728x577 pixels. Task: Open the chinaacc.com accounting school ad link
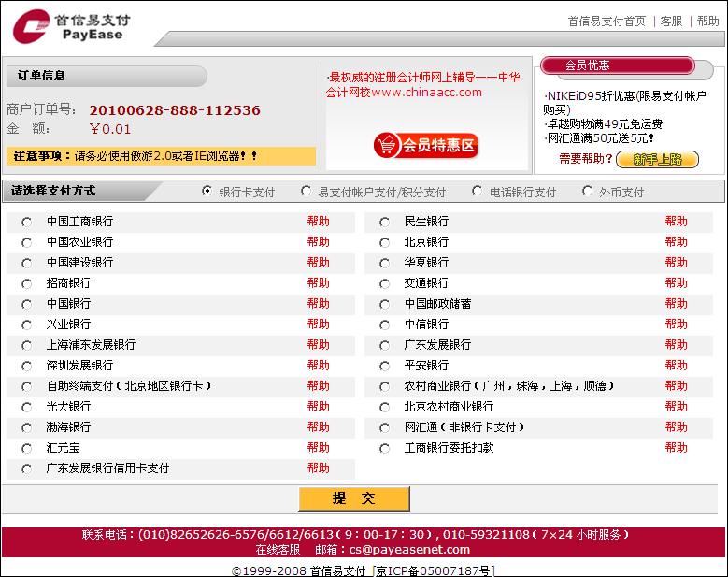(x=422, y=84)
